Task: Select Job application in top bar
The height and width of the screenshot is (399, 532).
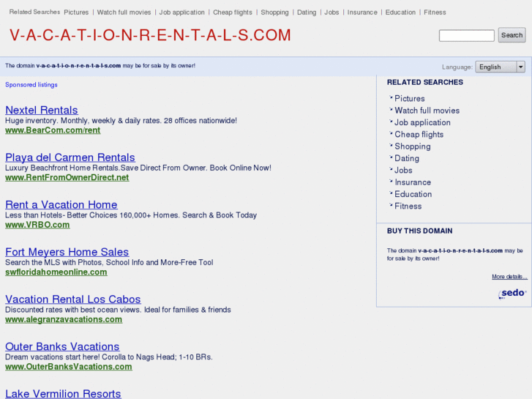Action: tap(182, 12)
